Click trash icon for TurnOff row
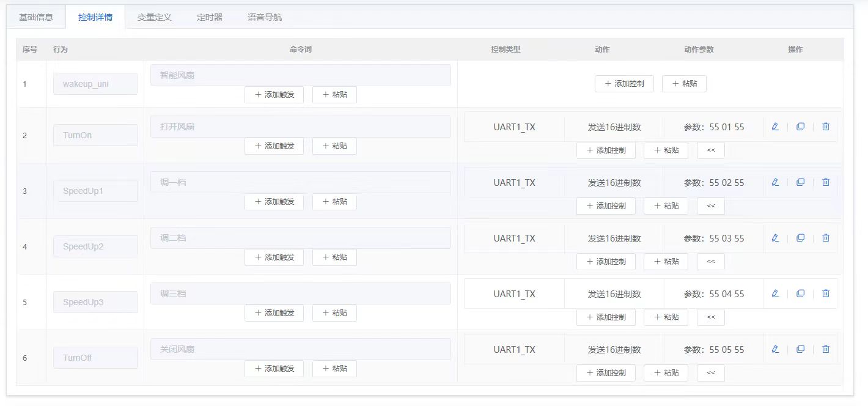868x406 pixels. point(825,349)
